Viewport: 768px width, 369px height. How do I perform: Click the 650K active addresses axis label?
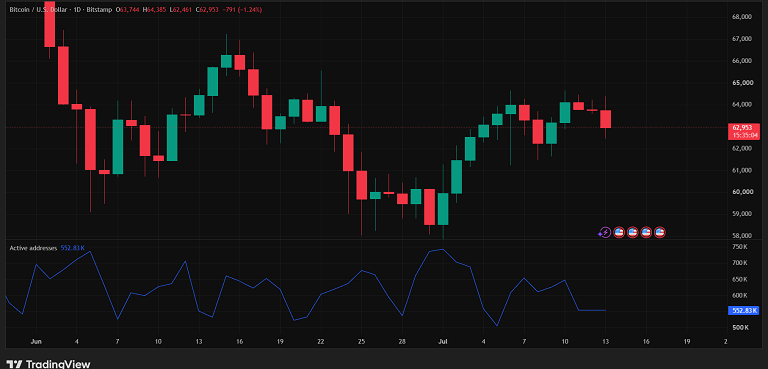[740, 279]
